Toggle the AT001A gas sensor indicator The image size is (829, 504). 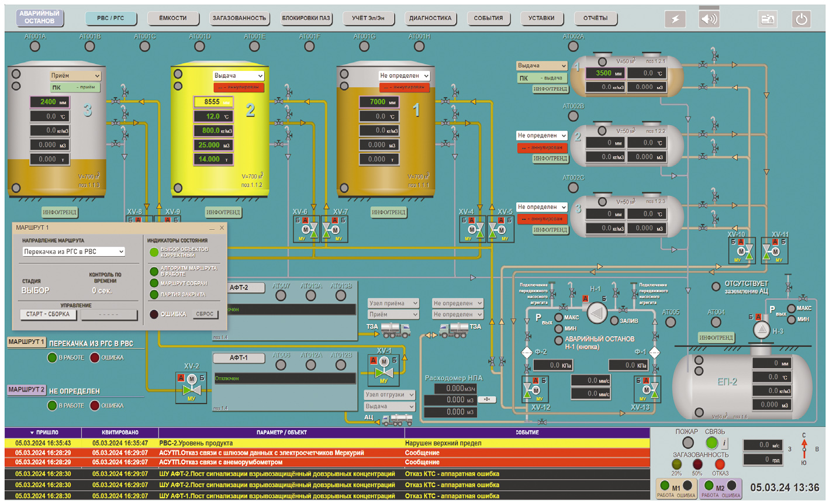[35, 46]
